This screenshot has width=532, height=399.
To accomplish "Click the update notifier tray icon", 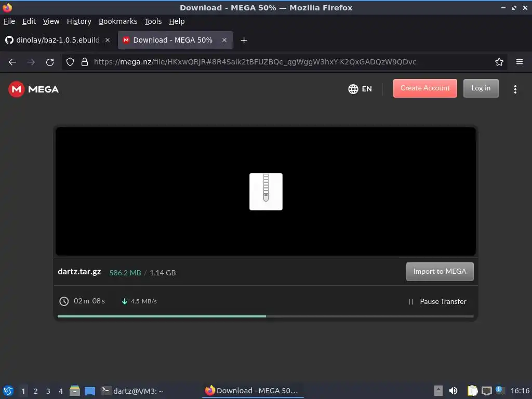I will point(500,390).
